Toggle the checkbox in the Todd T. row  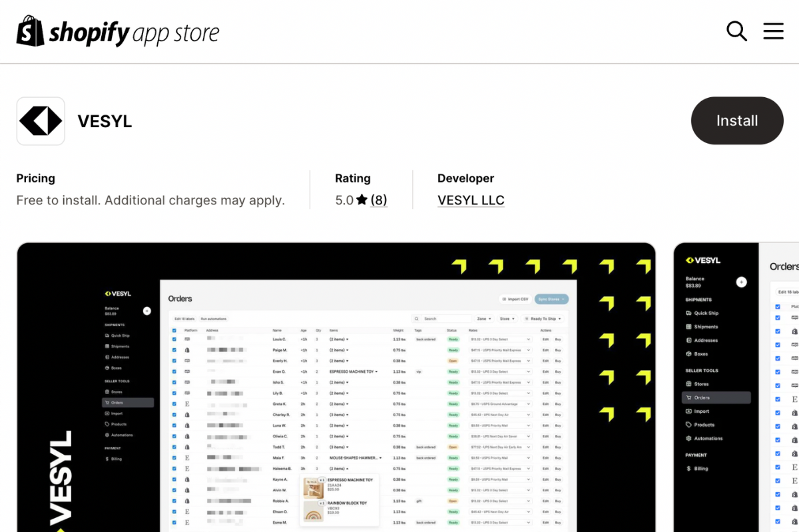point(174,447)
